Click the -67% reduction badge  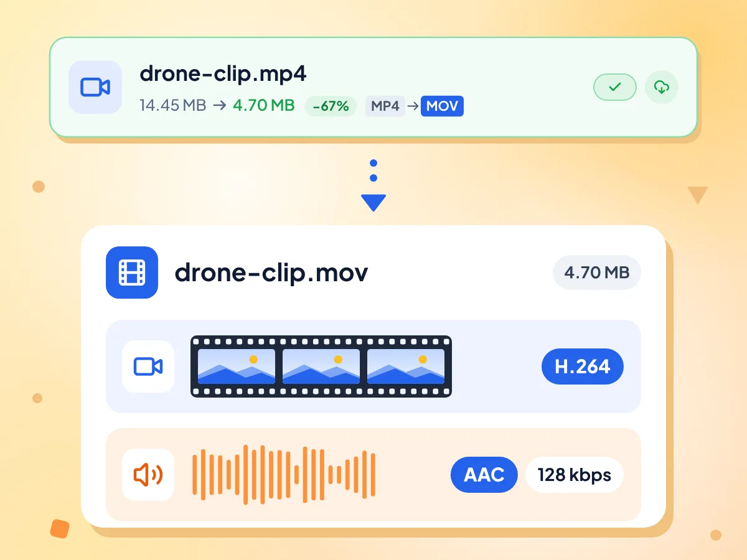click(x=331, y=106)
